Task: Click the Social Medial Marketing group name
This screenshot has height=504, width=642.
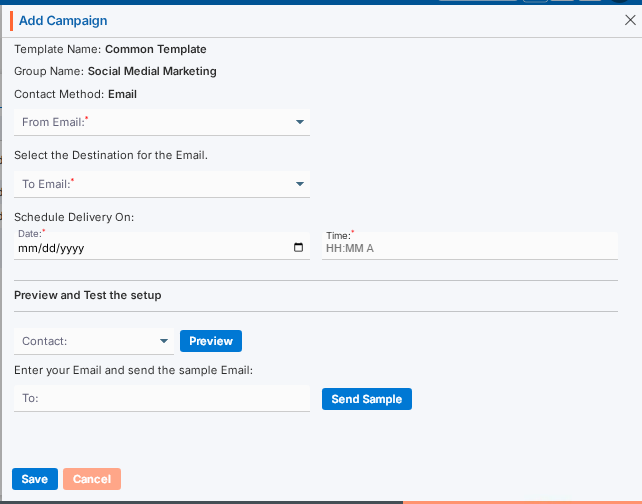Action: (152, 71)
